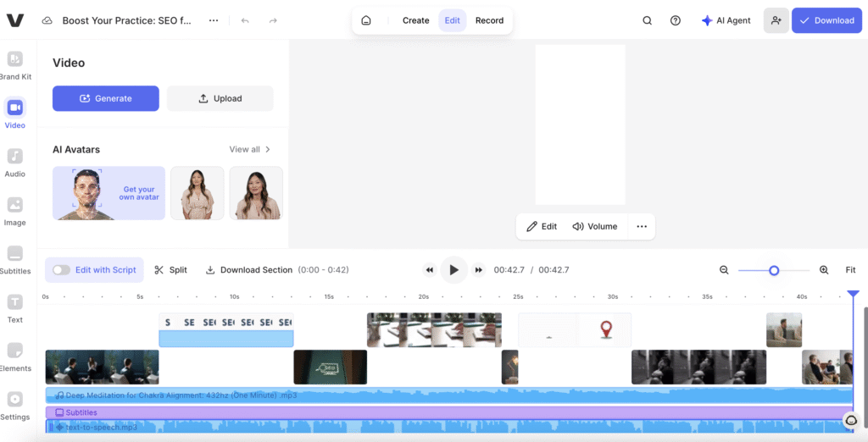Select the standing woman avatar thumbnail
Image resolution: width=868 pixels, height=442 pixels.
pyautogui.click(x=197, y=193)
